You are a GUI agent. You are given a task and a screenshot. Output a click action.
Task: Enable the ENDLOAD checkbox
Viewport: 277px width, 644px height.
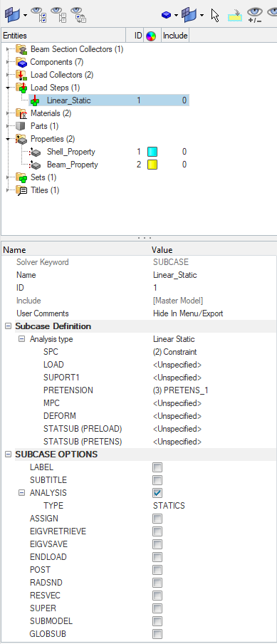pyautogui.click(x=157, y=557)
